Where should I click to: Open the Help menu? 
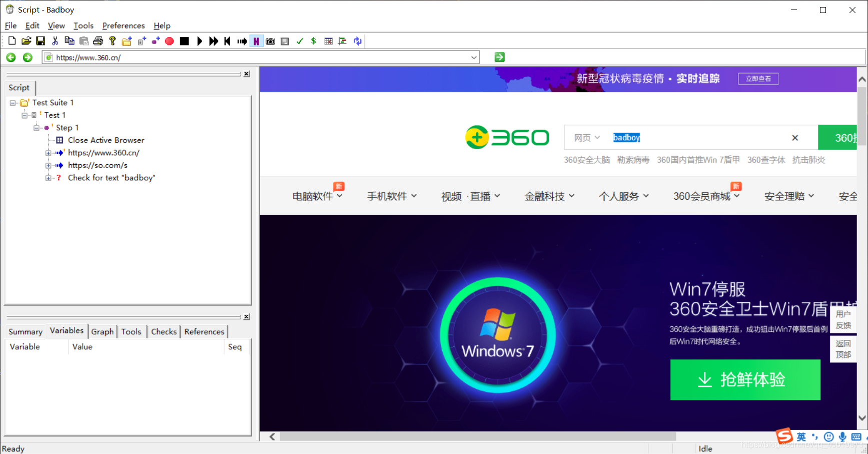(x=162, y=26)
